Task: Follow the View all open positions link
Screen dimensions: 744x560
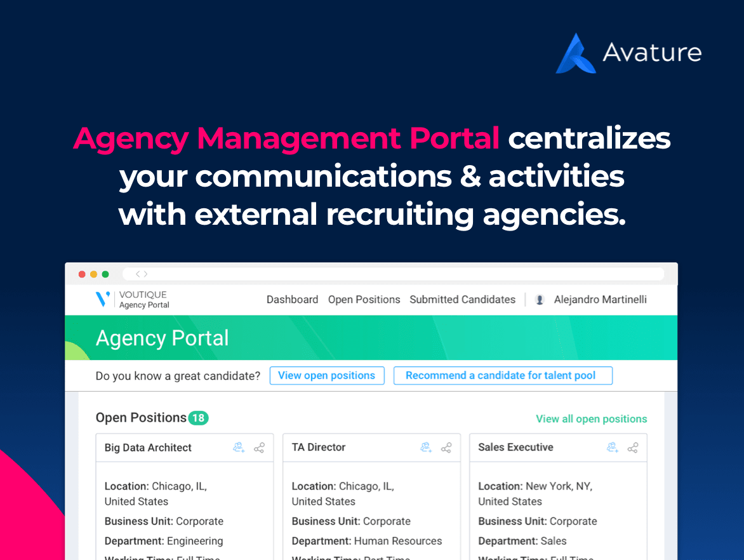Action: 591,419
